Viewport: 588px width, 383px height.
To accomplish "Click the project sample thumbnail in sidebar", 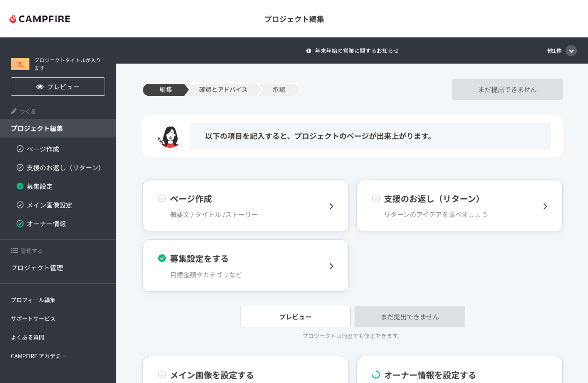I will 20,64.
